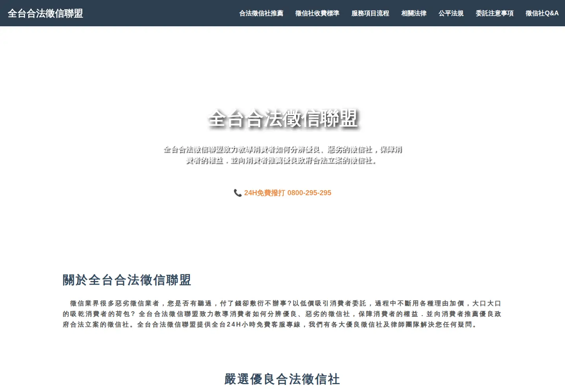Go to 服務項目流程 in the navigation
This screenshot has height=392, width=565.
370,13
